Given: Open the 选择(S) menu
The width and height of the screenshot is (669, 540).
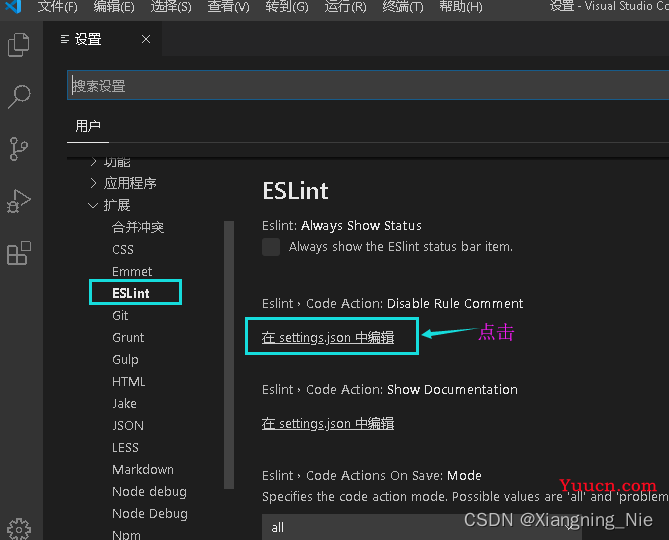Looking at the screenshot, I should point(171,6).
